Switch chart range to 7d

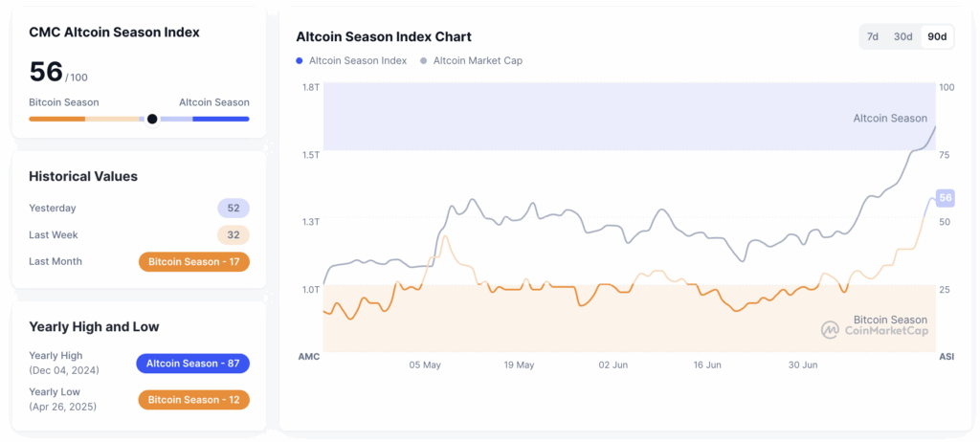click(873, 37)
